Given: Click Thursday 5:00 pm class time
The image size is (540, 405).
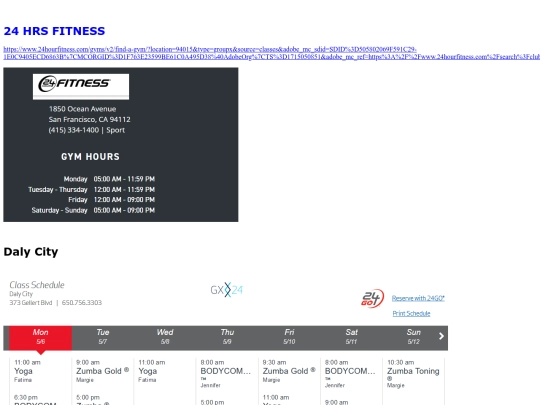Looking at the screenshot, I should tap(212, 402).
